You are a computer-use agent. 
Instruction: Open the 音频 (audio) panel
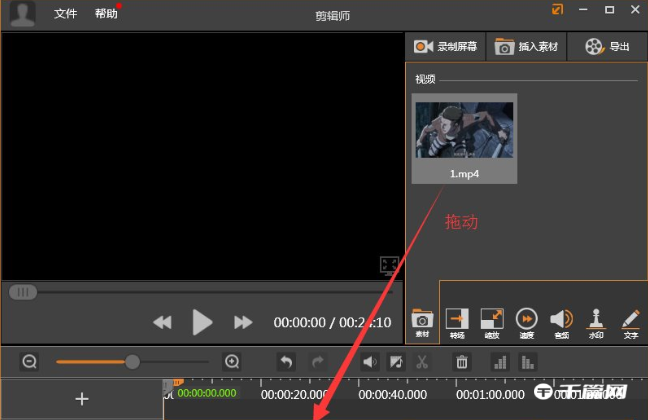tap(561, 322)
